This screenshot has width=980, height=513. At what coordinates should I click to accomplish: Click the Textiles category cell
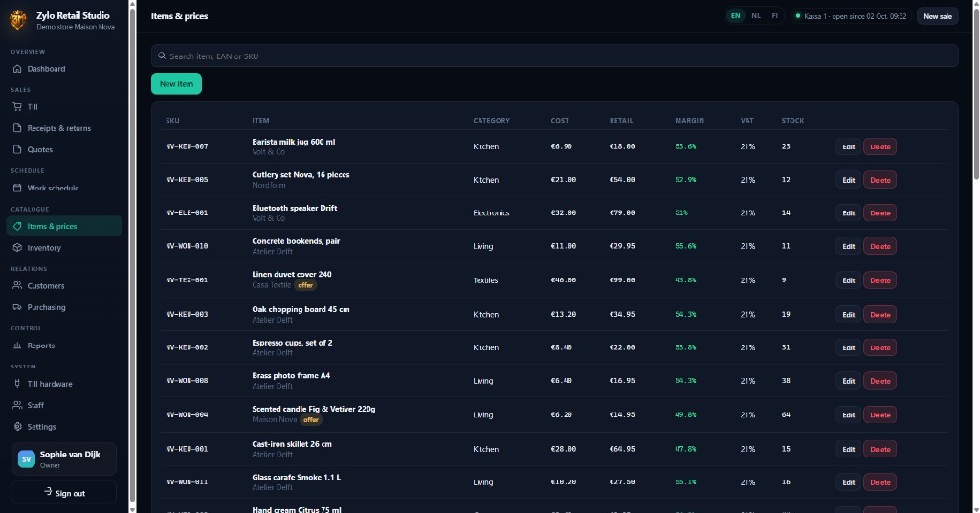[485, 280]
